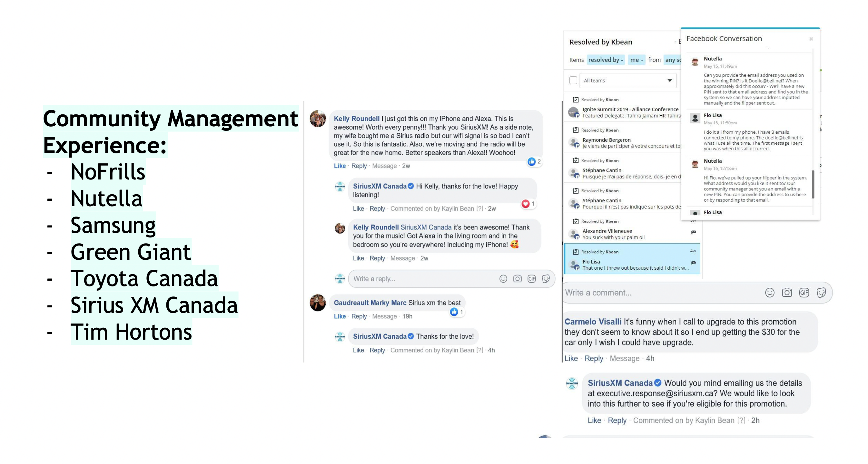Tick the select-all checkbox beside All teams
Image resolution: width=868 pixels, height=464 pixels.
[x=573, y=81]
